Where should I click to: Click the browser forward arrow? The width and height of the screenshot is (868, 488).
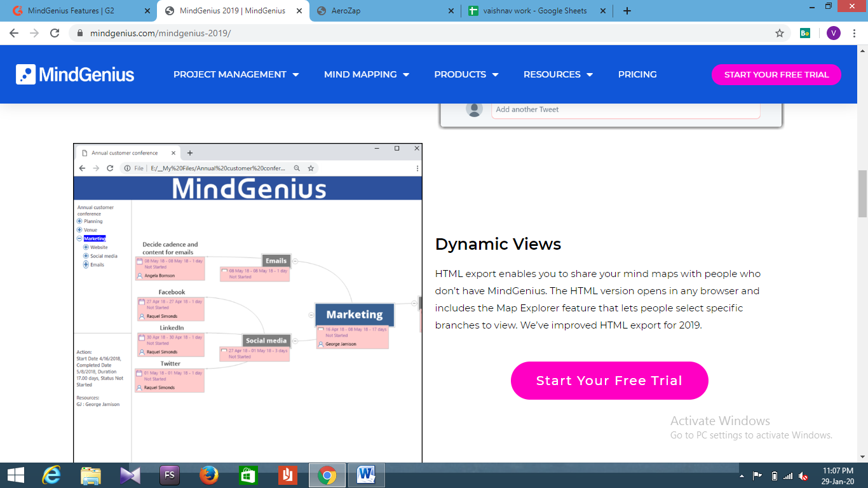click(x=34, y=33)
